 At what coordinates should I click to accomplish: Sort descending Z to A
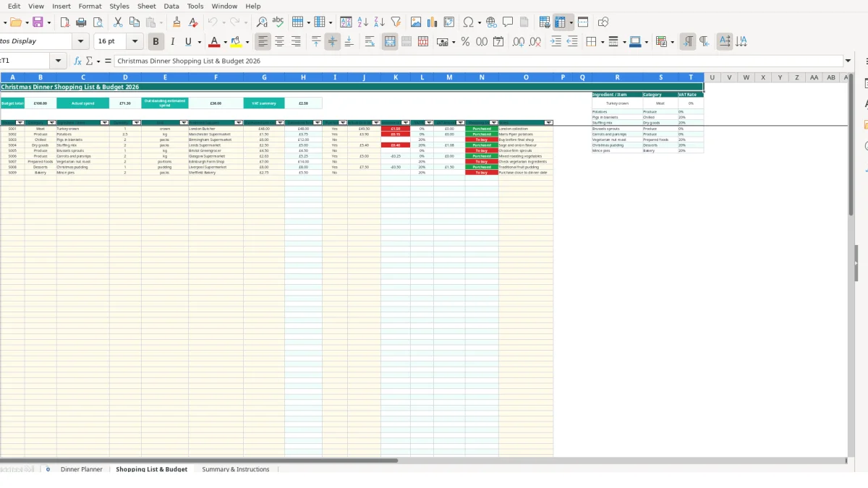pyautogui.click(x=379, y=22)
